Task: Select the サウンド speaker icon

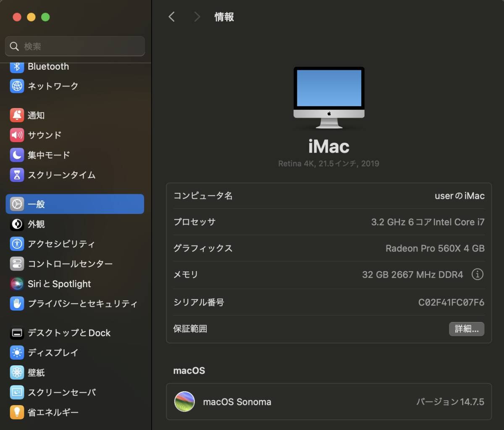Action: tap(17, 135)
